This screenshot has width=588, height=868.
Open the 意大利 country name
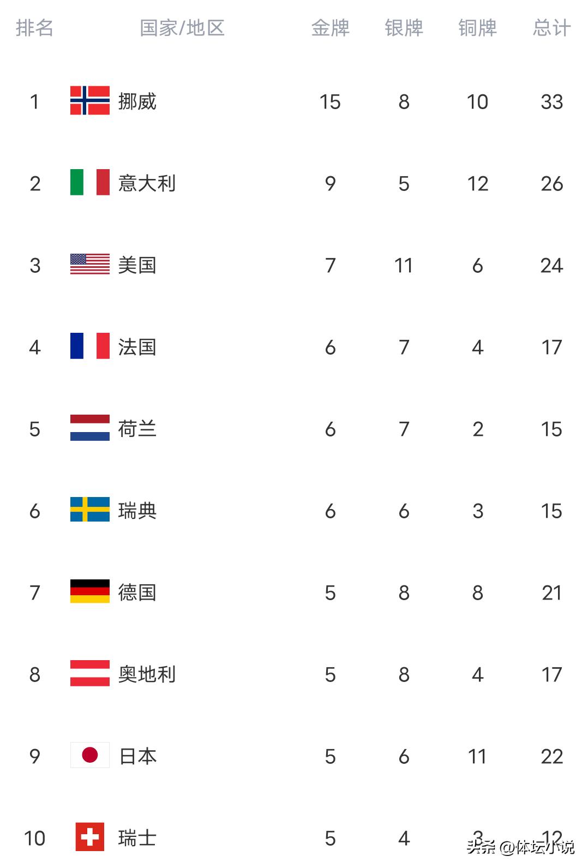click(x=147, y=183)
